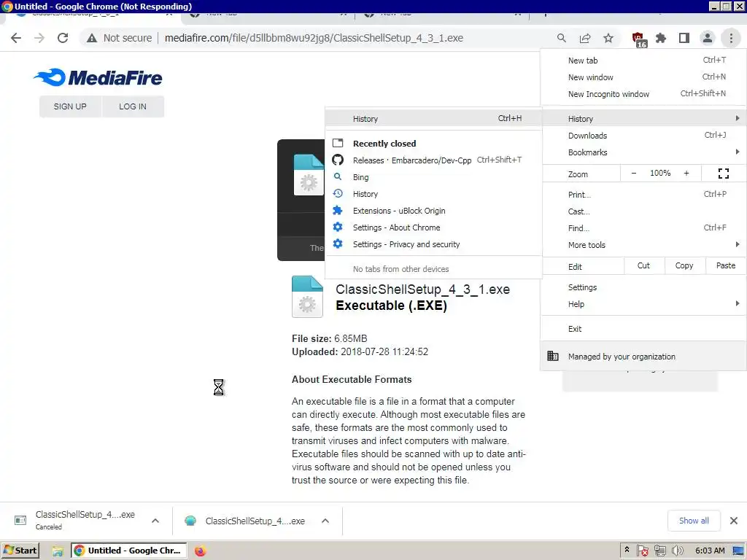Choose New tab from Chrome menu
Screen dimensions: 747x560
tap(643, 61)
